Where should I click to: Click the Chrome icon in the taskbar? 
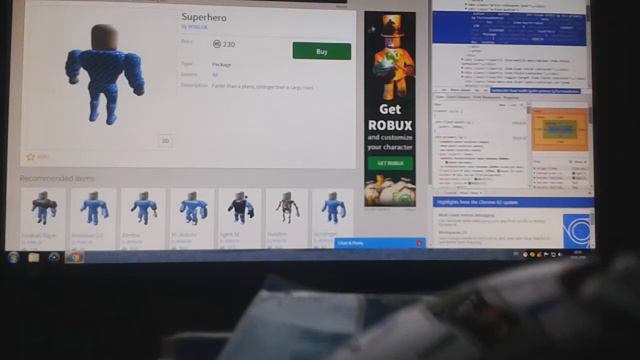pyautogui.click(x=74, y=257)
